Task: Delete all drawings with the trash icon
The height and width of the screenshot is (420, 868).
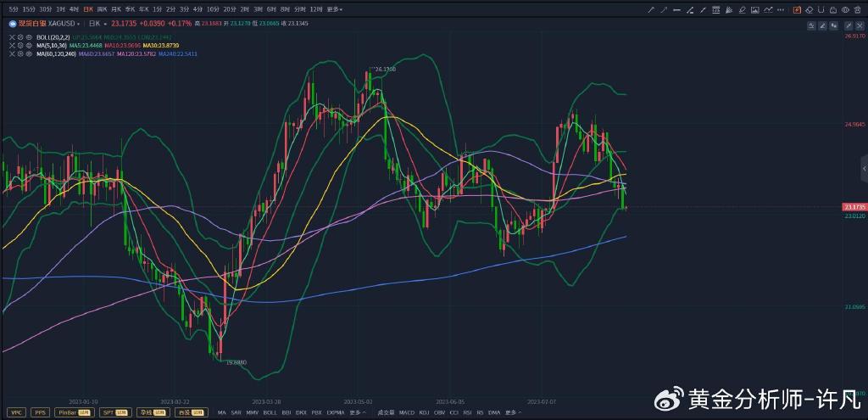Action: point(857,9)
